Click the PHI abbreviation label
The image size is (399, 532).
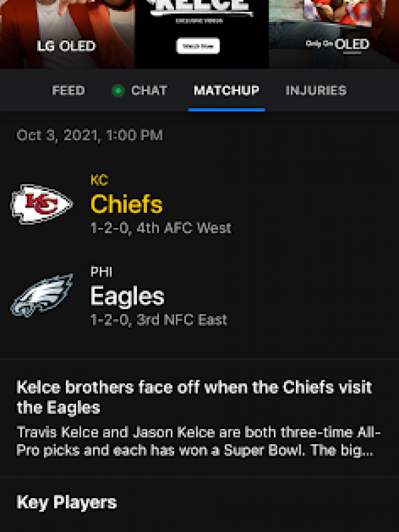click(x=102, y=271)
